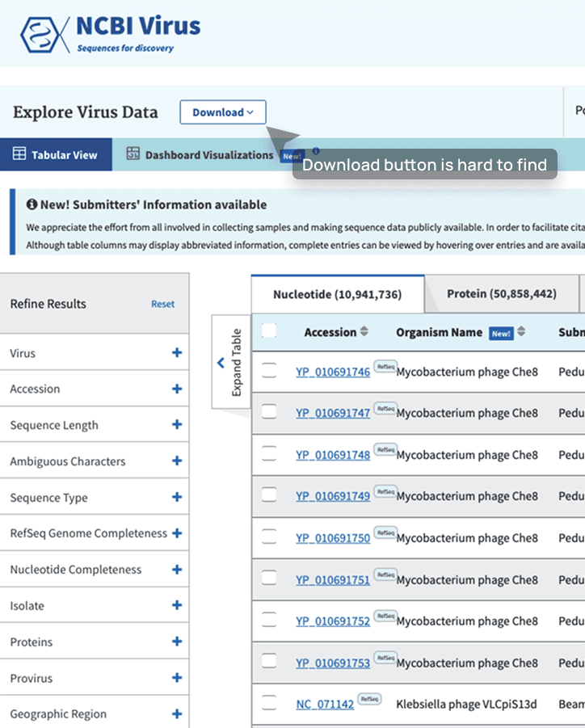The width and height of the screenshot is (585, 728).
Task: Check the box for YP_010691746
Action: 269,371
